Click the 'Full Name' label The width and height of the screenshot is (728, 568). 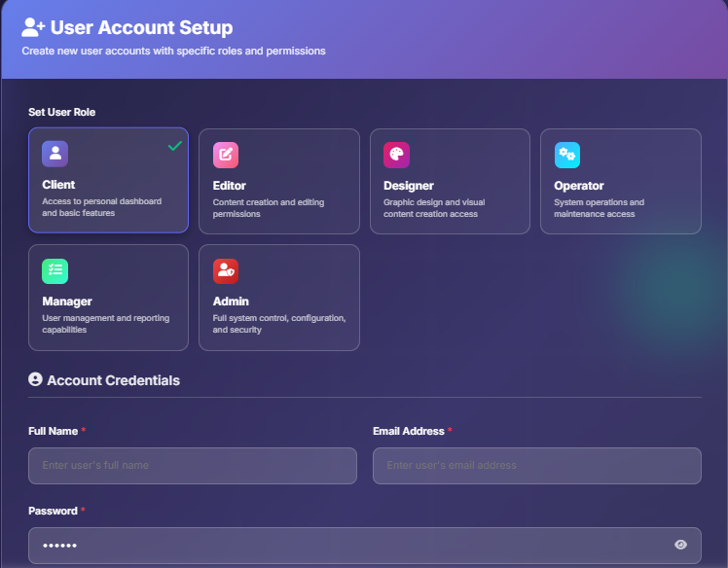click(53, 431)
